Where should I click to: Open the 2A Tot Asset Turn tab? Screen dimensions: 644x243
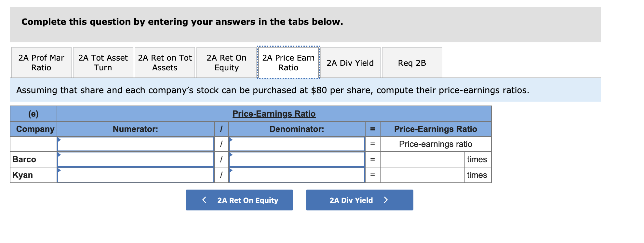103,62
